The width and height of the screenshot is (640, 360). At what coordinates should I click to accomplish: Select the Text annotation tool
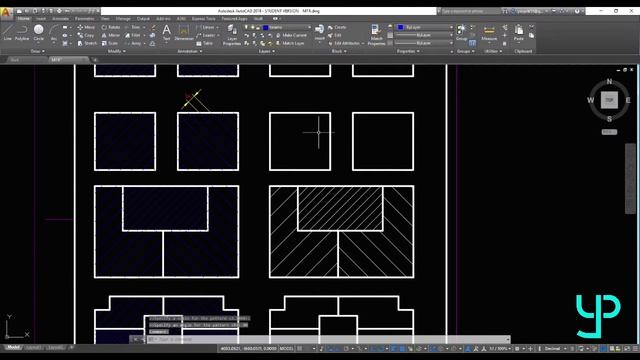coord(167,32)
